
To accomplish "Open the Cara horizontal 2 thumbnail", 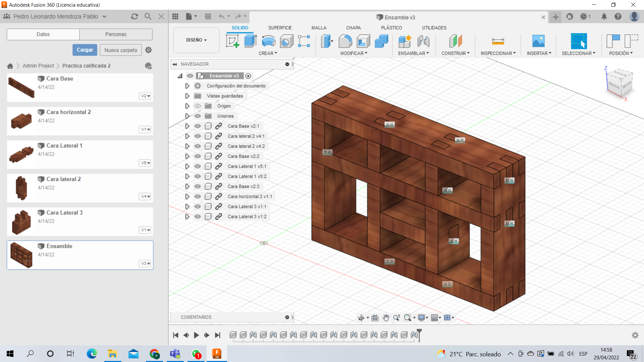I will (21, 121).
